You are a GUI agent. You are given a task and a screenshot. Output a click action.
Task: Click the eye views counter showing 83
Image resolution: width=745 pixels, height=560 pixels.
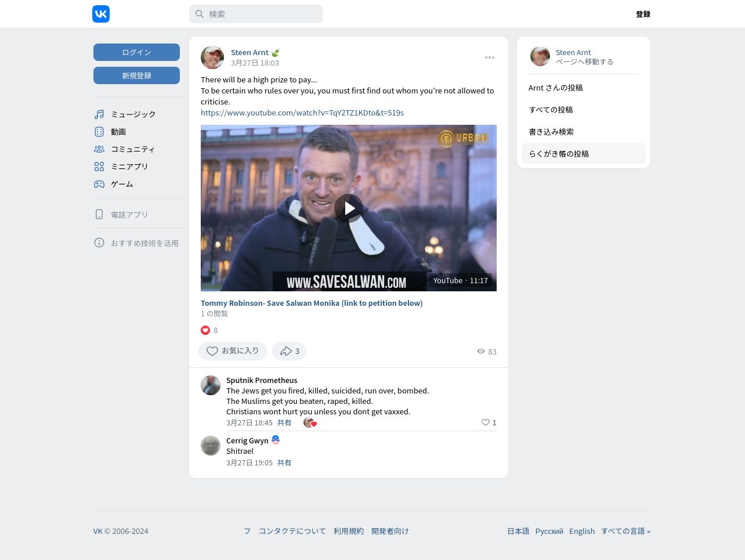click(x=487, y=352)
